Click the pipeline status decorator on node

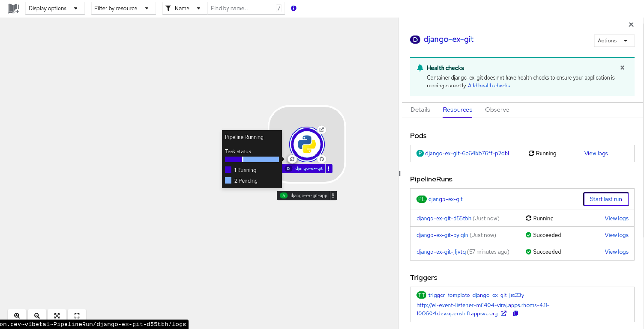[292, 159]
